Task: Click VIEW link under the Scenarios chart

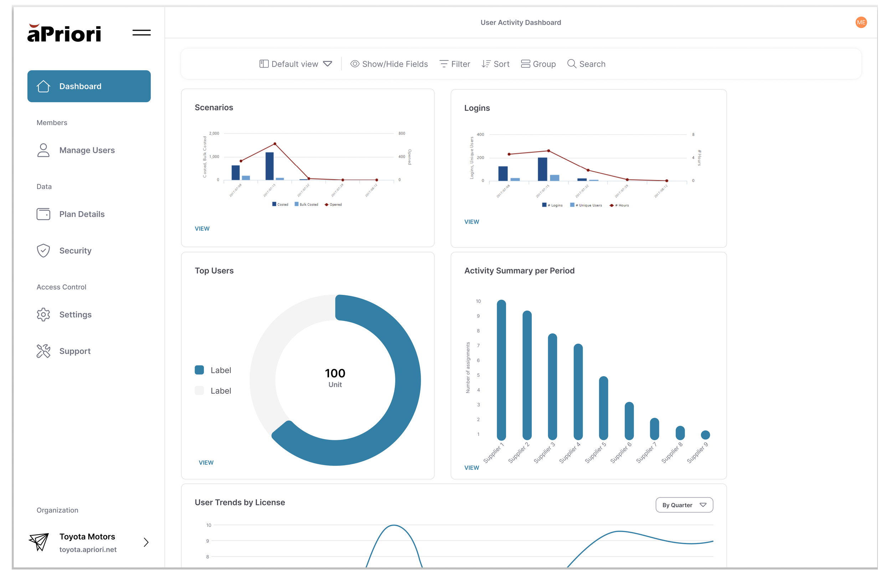Action: tap(202, 229)
